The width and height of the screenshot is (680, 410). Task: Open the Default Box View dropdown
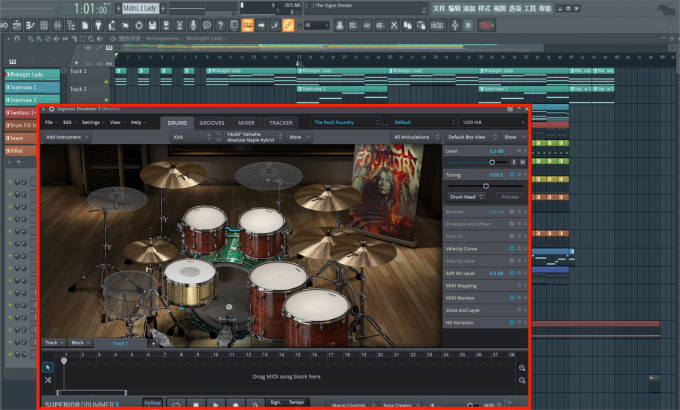tap(471, 137)
